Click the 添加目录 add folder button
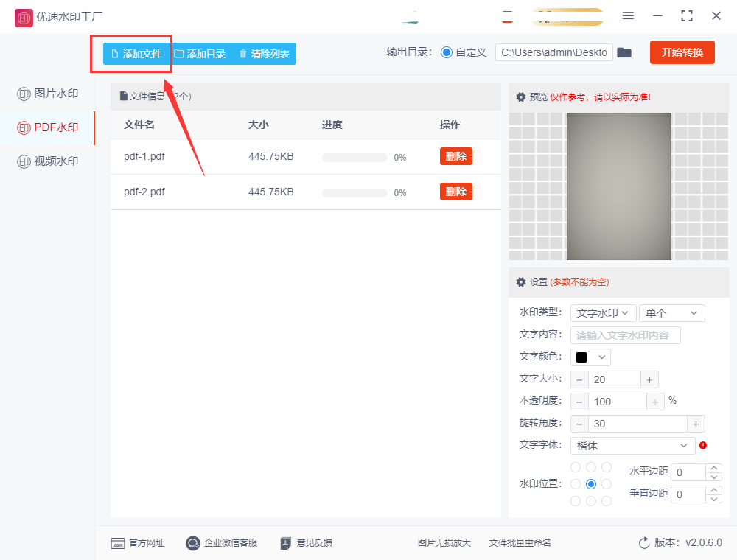 (200, 54)
